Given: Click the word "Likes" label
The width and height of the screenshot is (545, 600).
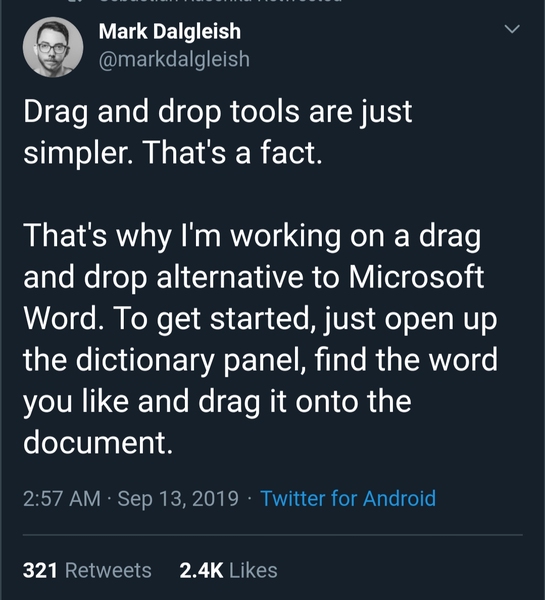Looking at the screenshot, I should [x=253, y=570].
